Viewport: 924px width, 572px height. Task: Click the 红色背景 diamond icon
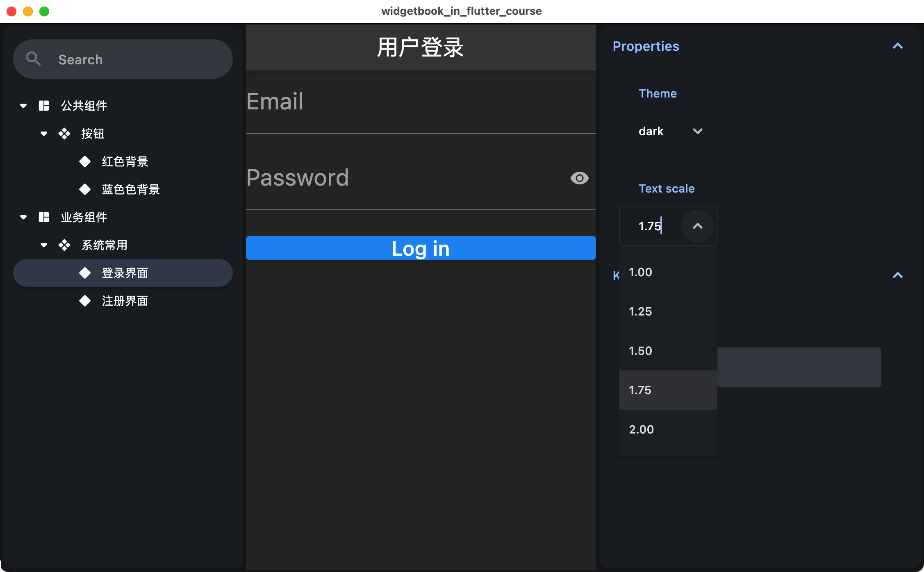[x=85, y=161]
